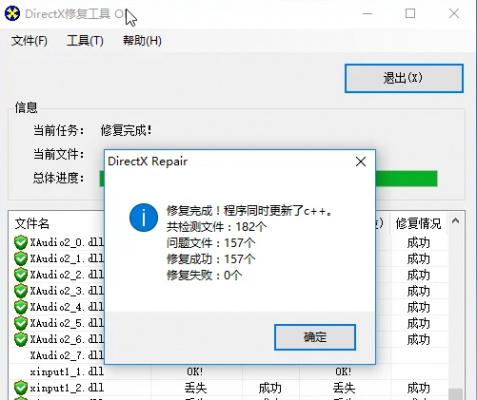Select the green shield beside xinput1_2.dll
Viewport: 477px width, 400px height.
21,388
